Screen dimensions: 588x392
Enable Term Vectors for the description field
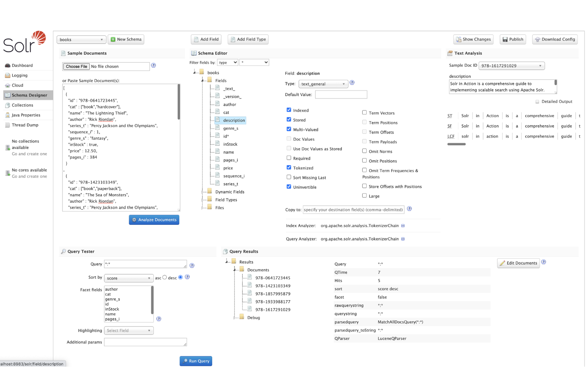[x=364, y=112]
